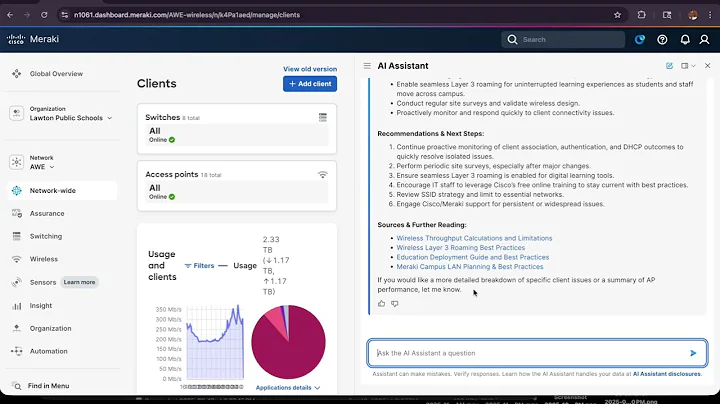The height and width of the screenshot is (404, 720).
Task: Open the Global Overview page
Action: click(x=56, y=73)
